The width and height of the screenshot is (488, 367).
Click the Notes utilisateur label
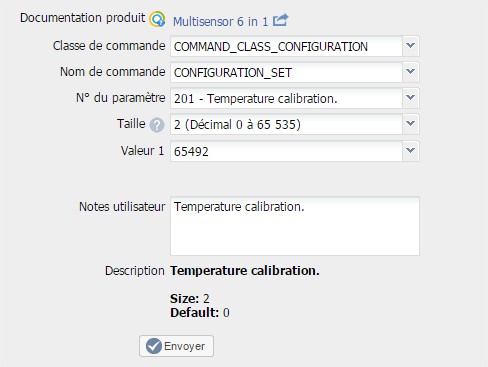[x=122, y=207]
